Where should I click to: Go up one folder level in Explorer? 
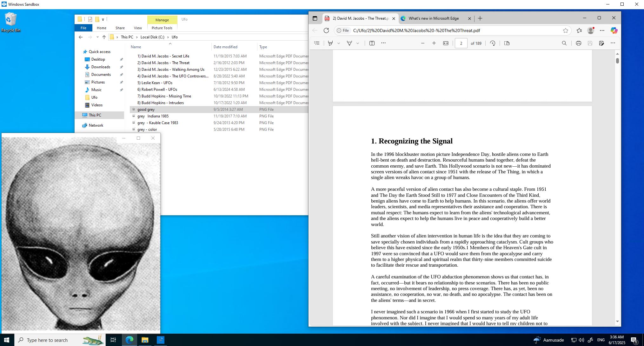coord(104,37)
